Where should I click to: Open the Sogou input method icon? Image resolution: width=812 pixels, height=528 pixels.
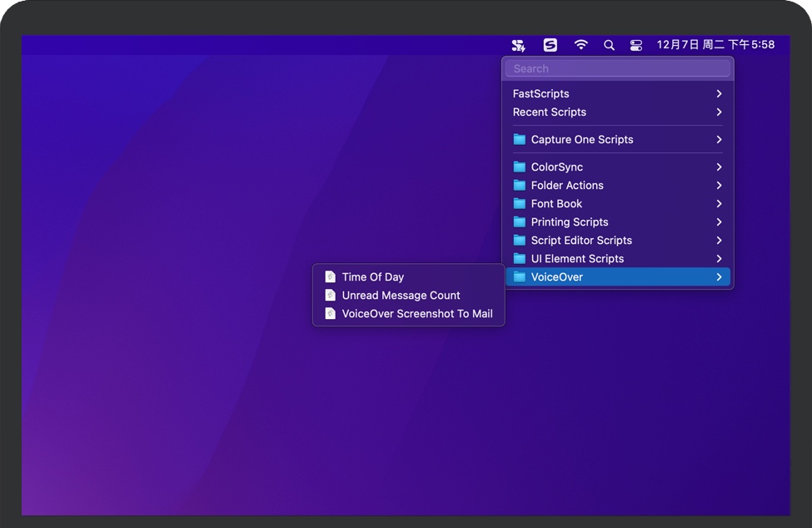click(550, 45)
